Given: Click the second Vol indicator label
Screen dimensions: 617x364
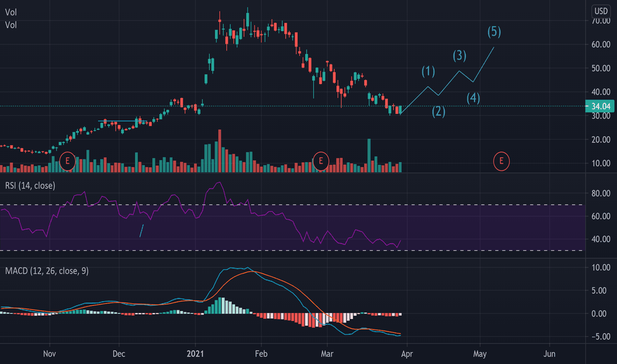Looking at the screenshot, I should [x=11, y=24].
